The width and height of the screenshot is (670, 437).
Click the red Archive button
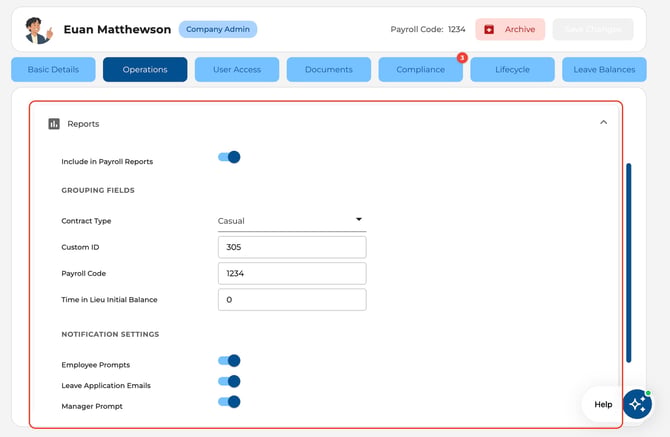pyautogui.click(x=510, y=29)
